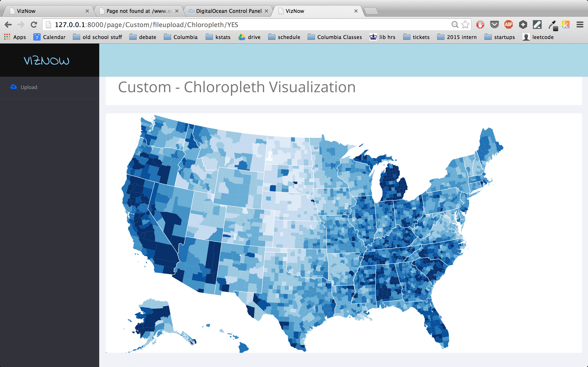Click the VizNow logo
The width and height of the screenshot is (588, 367).
point(46,61)
